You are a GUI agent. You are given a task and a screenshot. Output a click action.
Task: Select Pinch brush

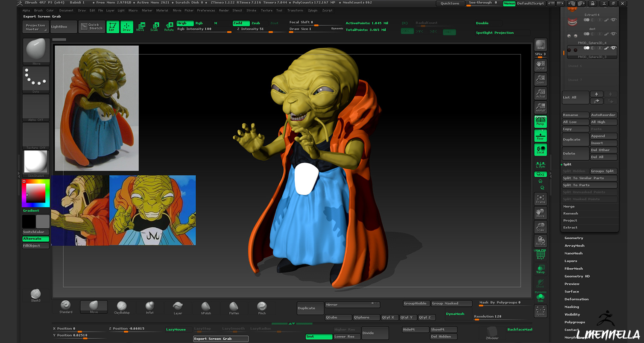pos(262,307)
